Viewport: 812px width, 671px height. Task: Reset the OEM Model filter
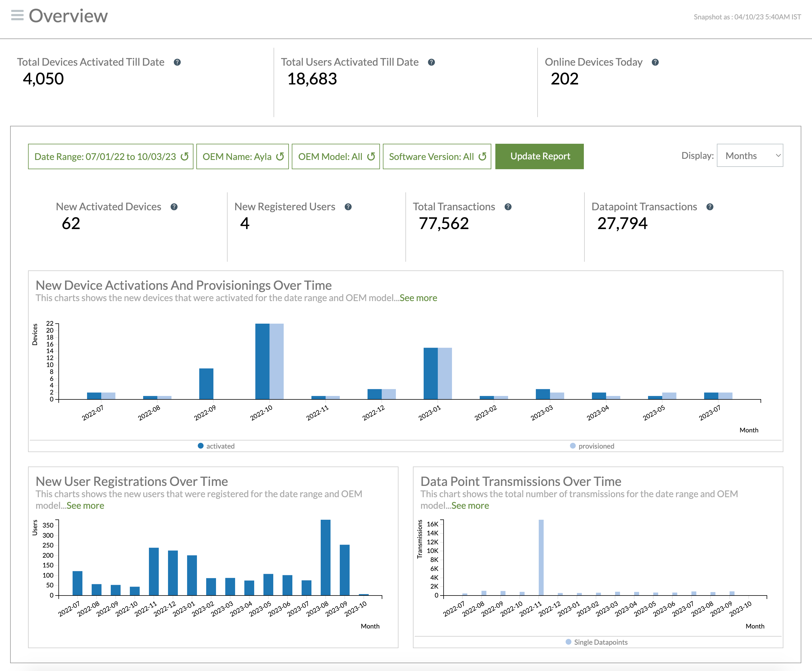[371, 156]
